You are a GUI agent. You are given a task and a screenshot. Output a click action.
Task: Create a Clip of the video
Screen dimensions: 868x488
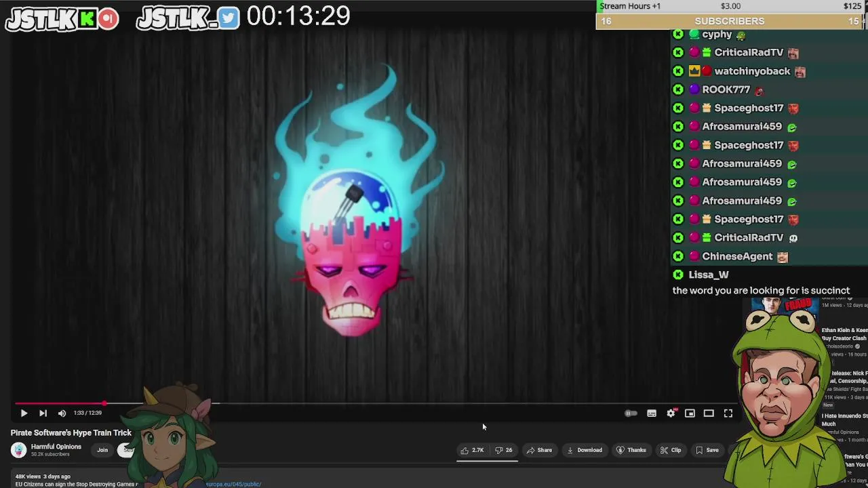(x=671, y=450)
